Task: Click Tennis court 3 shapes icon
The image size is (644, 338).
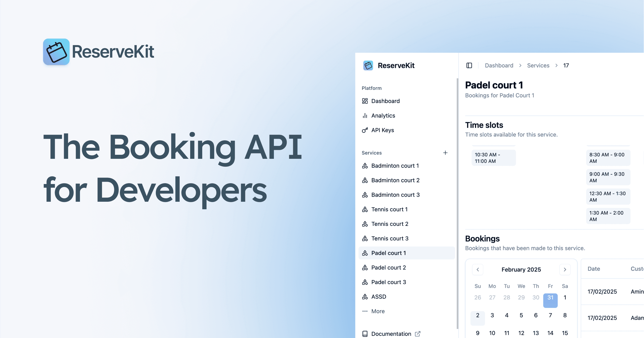Action: click(x=365, y=238)
